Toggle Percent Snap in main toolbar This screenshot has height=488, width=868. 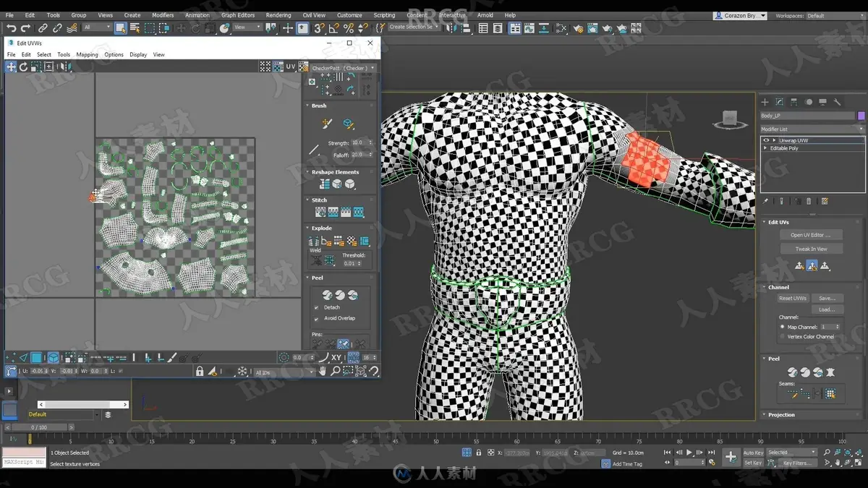tap(348, 28)
